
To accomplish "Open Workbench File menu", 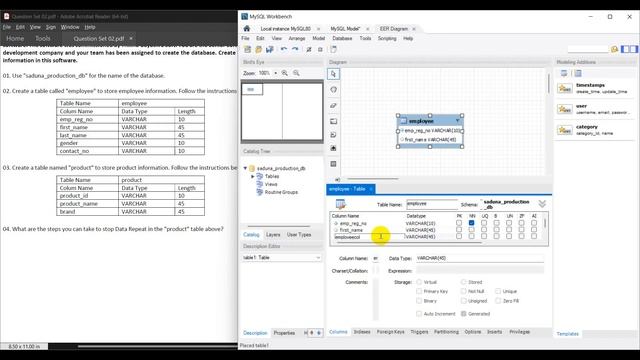I will click(x=245, y=38).
